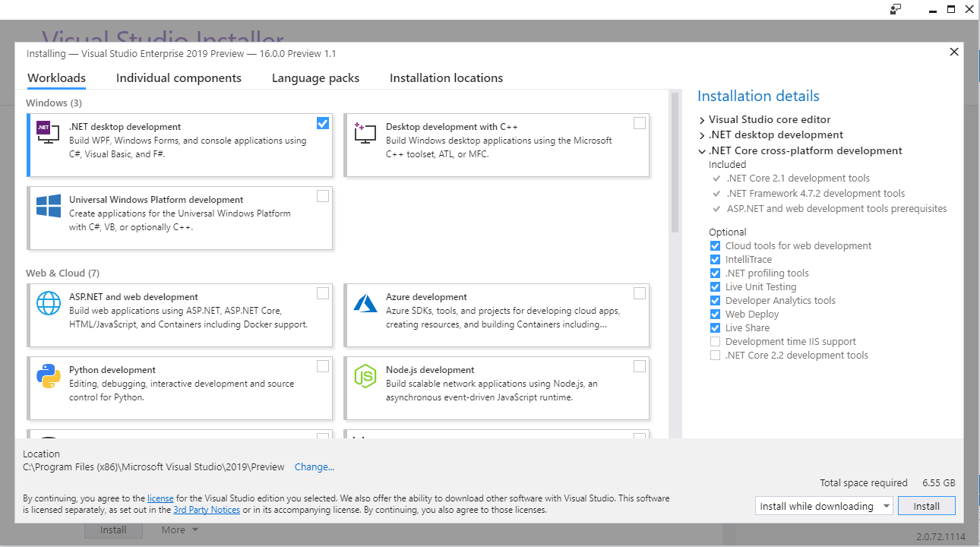Click the Desktop development with C++ icon
This screenshot has height=547, width=980.
click(365, 133)
